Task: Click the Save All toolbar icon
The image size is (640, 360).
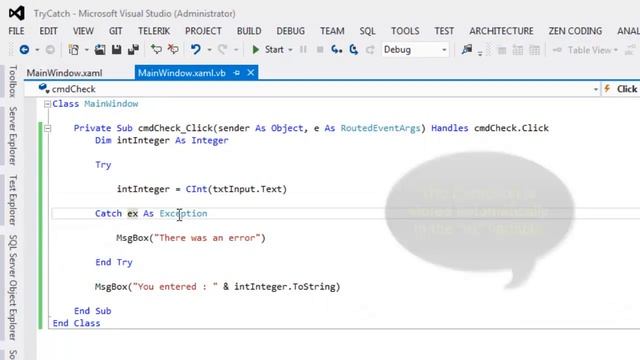Action: [133, 50]
